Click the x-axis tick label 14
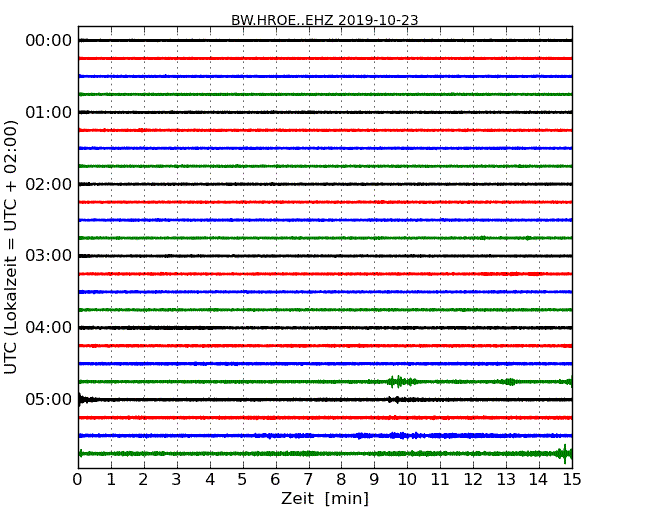 pyautogui.click(x=539, y=480)
